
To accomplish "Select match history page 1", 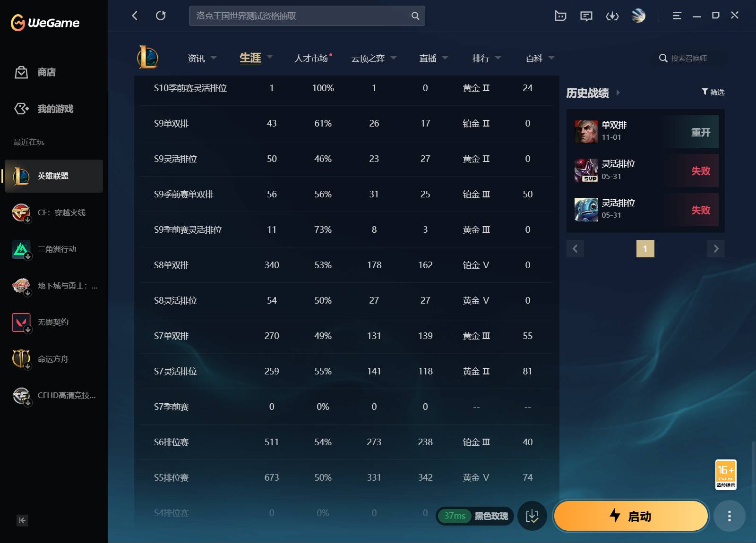I will (x=645, y=249).
